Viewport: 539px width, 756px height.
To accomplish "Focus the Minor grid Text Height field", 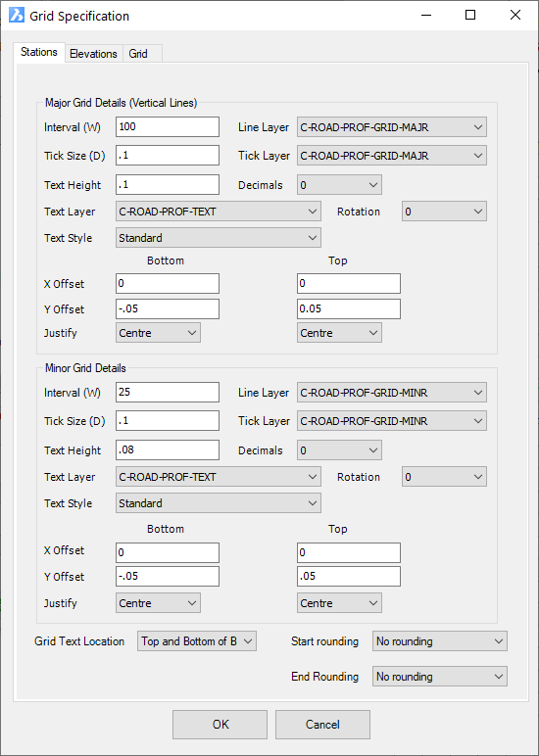I will click(168, 449).
